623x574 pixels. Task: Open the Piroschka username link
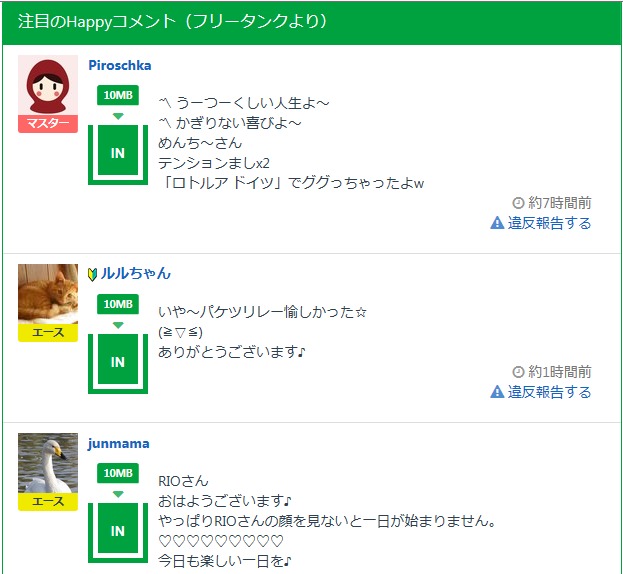tap(120, 66)
